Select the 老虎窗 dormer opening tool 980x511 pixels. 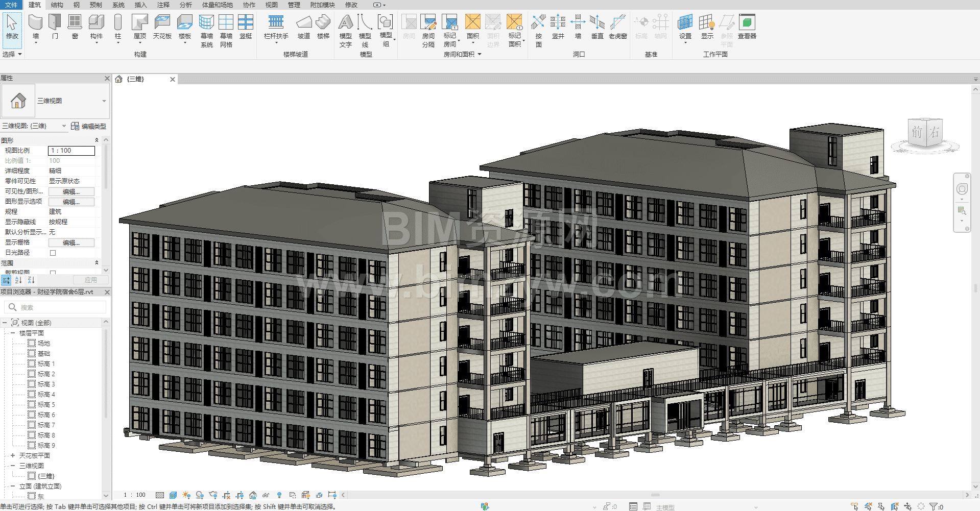[618, 27]
